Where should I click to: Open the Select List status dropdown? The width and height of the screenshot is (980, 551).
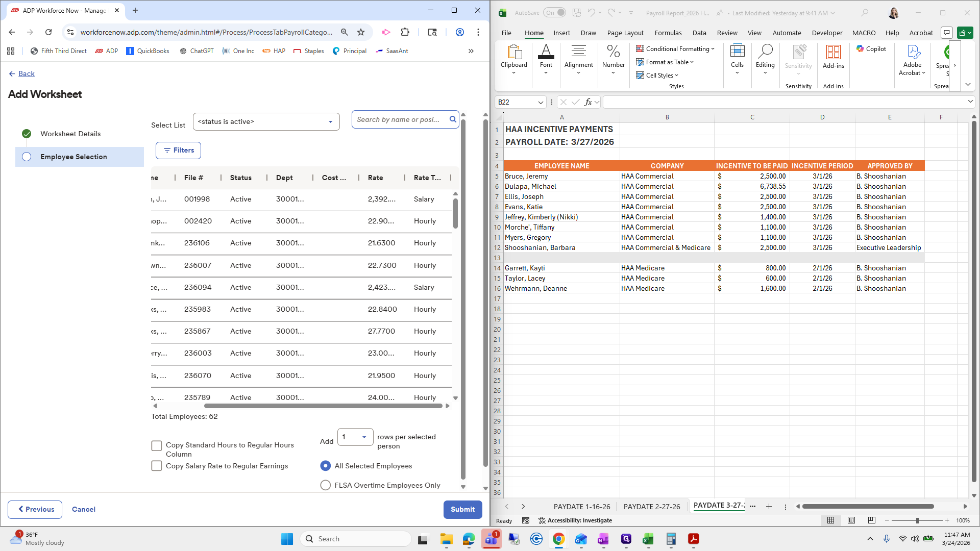266,122
